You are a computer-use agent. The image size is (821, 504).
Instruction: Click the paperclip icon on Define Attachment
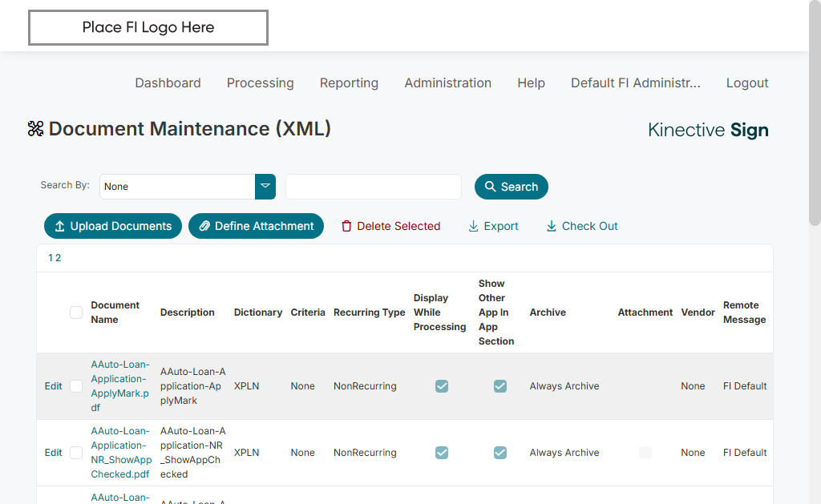[x=204, y=227]
